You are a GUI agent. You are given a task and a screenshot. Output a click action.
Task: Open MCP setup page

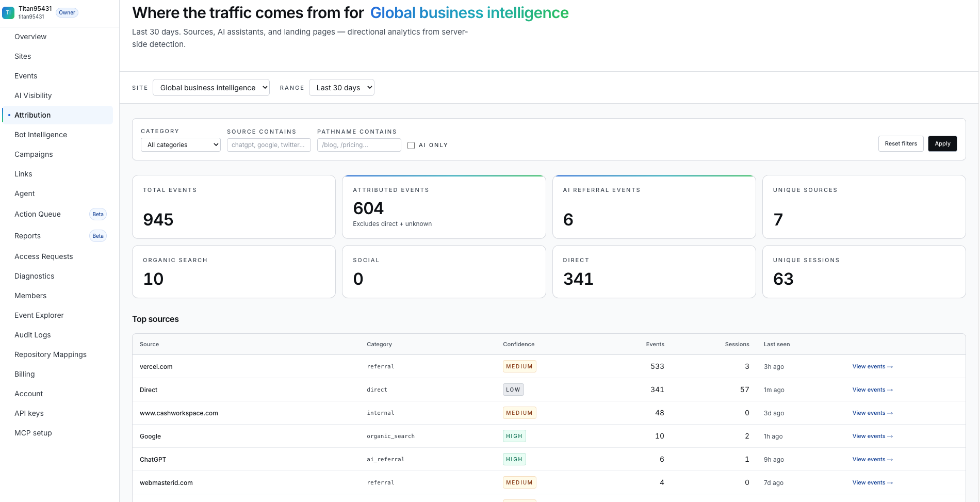(x=57, y=433)
